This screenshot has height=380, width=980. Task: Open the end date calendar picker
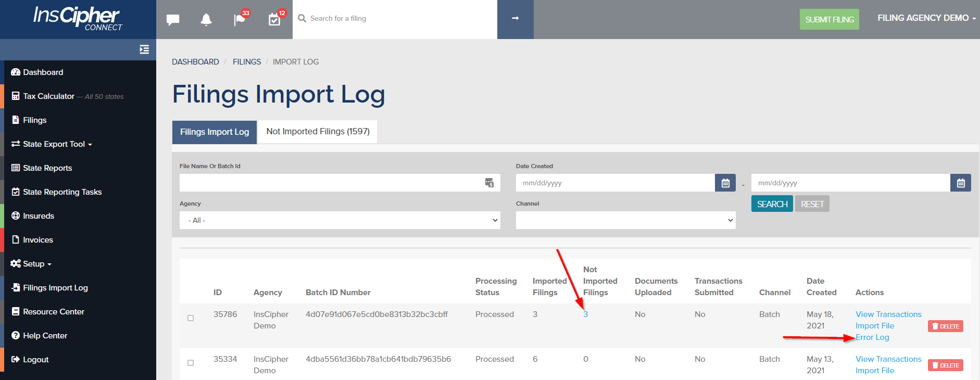click(x=960, y=183)
